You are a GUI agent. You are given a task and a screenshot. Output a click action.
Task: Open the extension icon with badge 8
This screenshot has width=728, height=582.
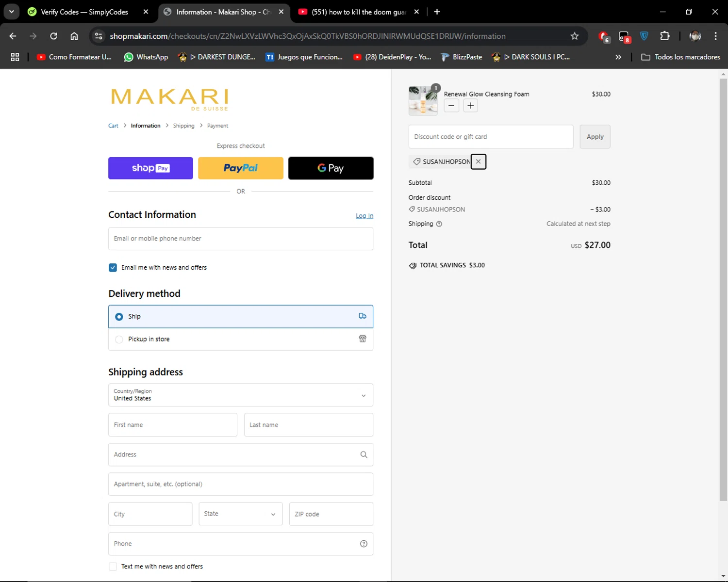click(x=624, y=36)
